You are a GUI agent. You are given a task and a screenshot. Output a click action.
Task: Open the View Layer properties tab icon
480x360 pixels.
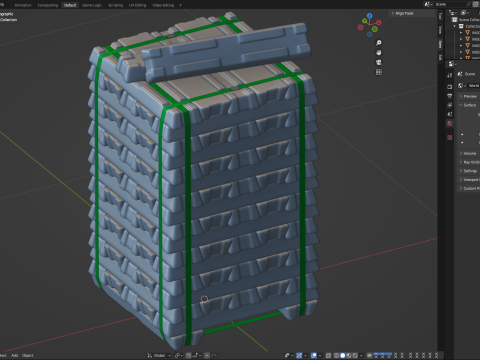coord(450,105)
